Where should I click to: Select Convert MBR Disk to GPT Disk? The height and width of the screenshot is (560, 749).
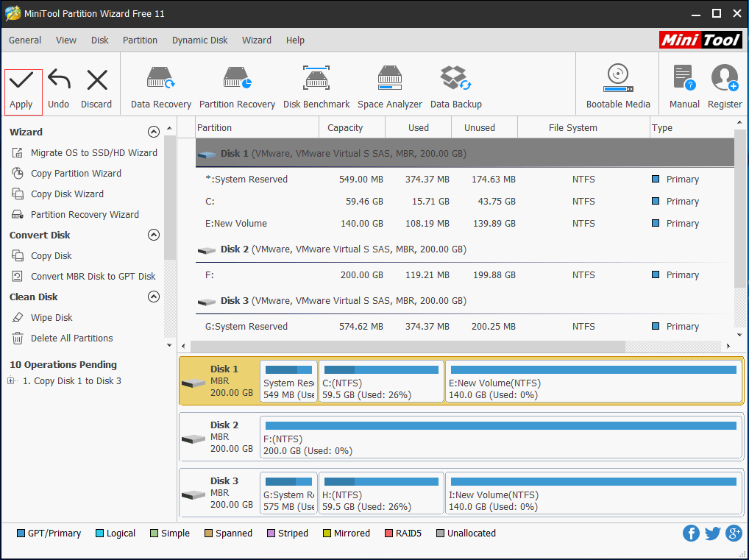click(x=84, y=276)
